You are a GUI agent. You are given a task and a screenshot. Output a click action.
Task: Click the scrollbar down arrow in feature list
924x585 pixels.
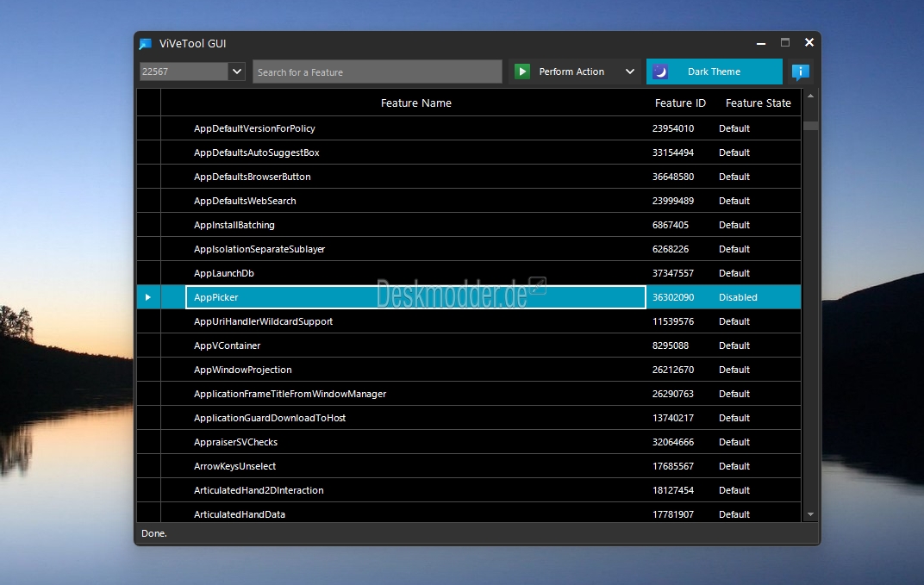(810, 514)
